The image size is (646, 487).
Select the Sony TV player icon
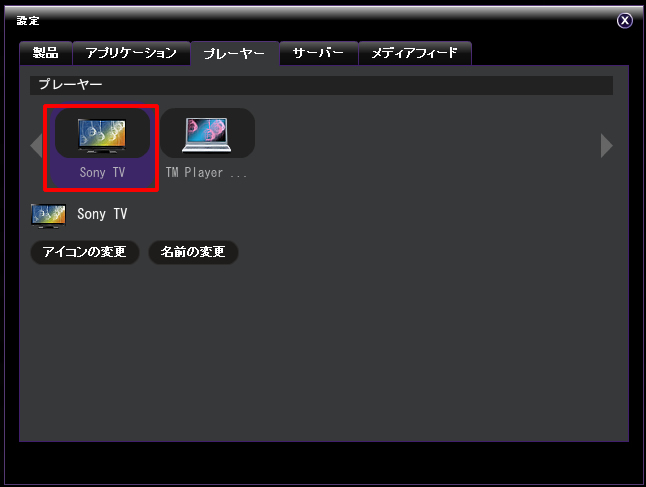pos(102,134)
